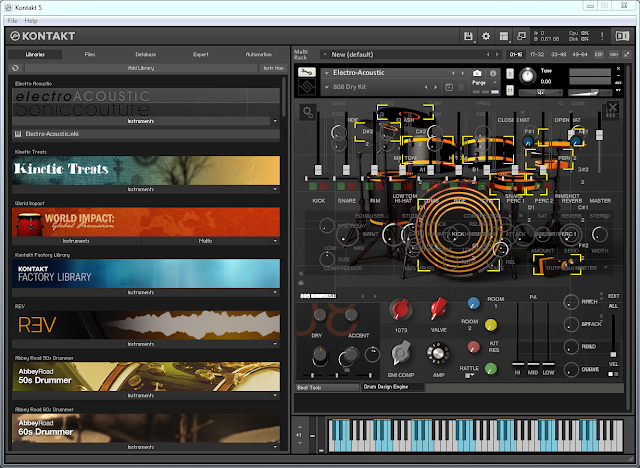Click the grey EMI COMP knob
This screenshot has width=640, height=468.
tap(401, 353)
